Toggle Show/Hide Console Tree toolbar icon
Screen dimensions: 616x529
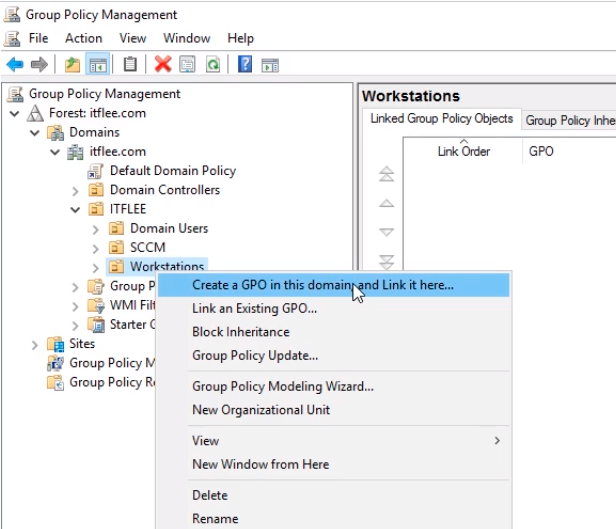click(x=98, y=64)
